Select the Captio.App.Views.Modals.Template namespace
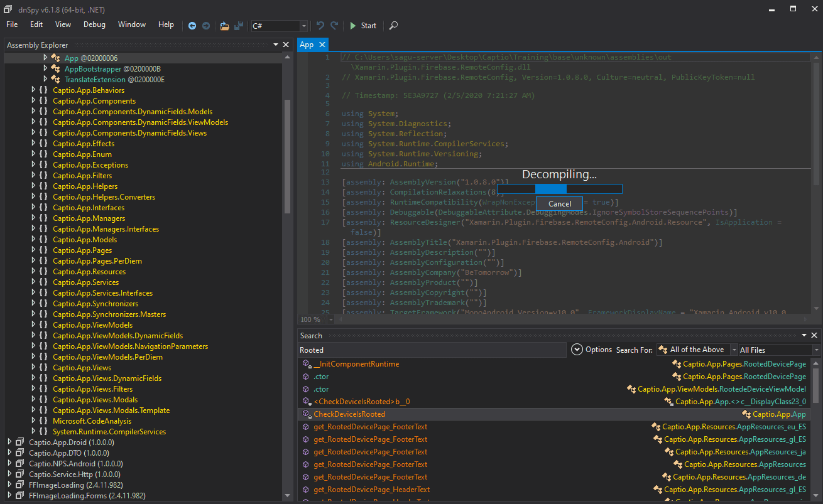The image size is (823, 504). [x=111, y=410]
